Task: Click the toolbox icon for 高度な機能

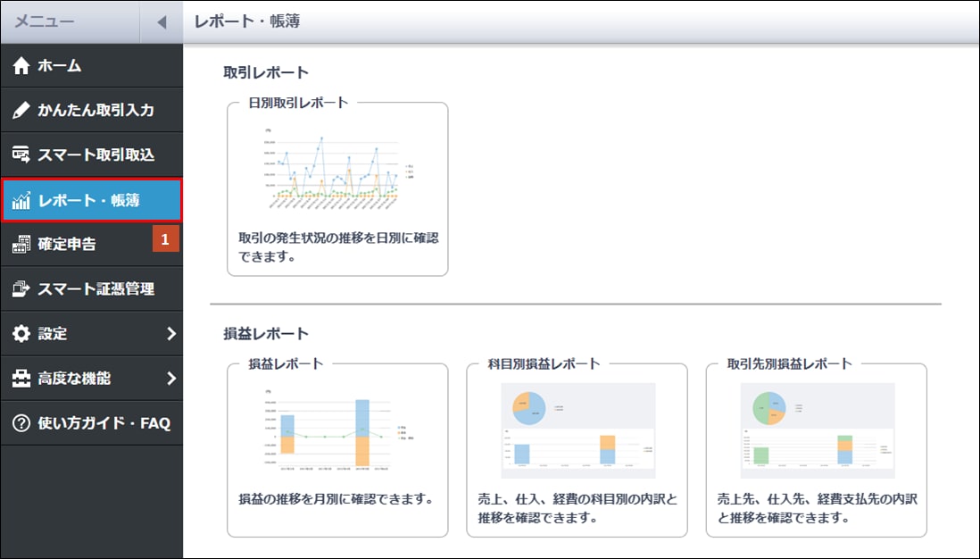Action: point(22,379)
